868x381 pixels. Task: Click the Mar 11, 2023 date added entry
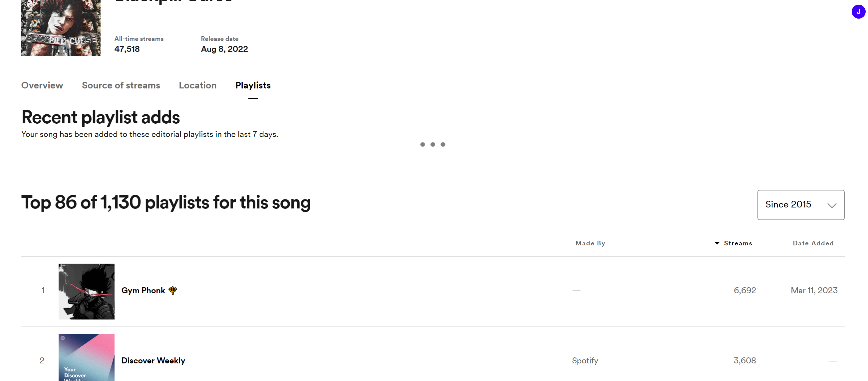tap(814, 291)
